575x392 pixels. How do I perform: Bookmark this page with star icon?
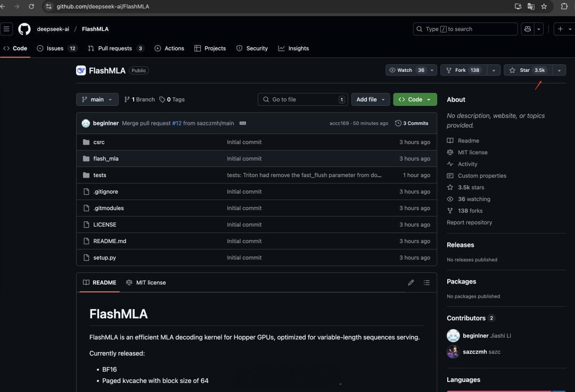tap(544, 6)
